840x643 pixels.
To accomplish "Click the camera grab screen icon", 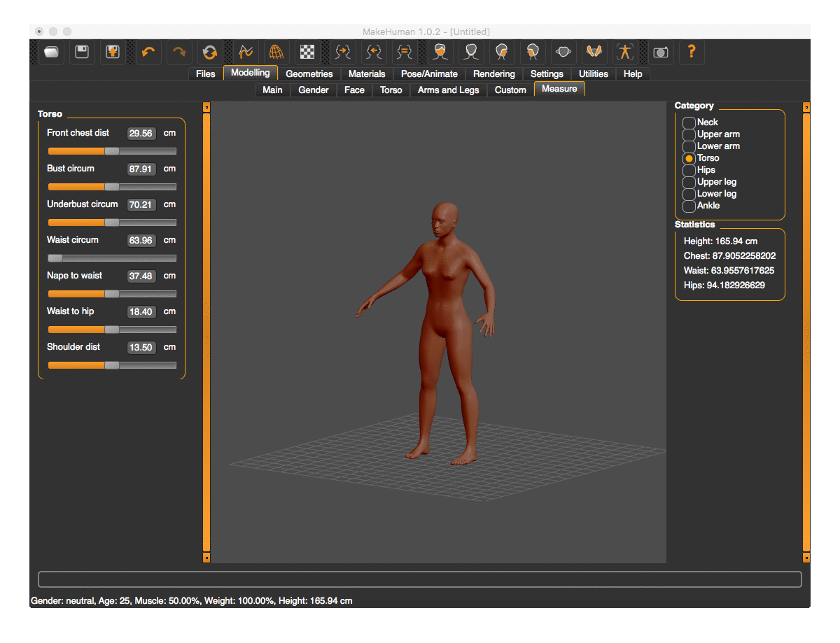I will point(660,52).
